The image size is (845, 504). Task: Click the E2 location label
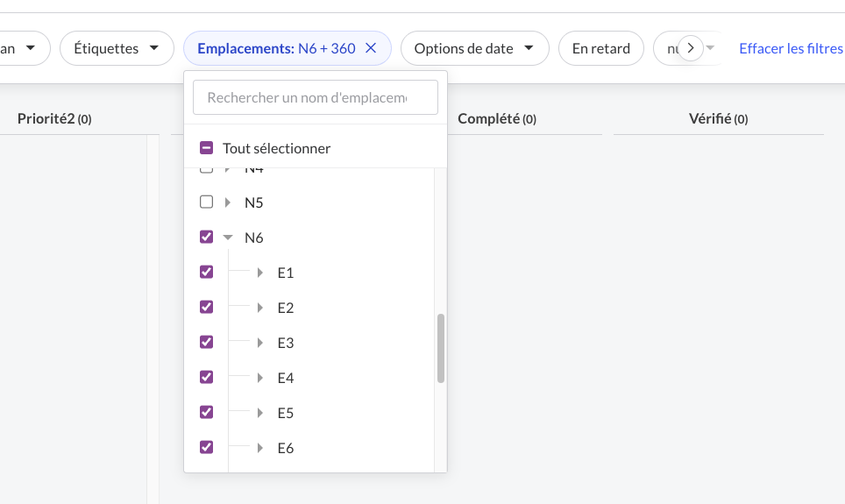coord(286,308)
